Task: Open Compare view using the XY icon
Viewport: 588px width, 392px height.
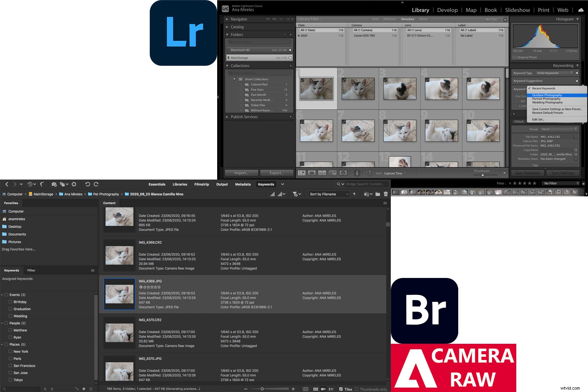Action: tap(322, 173)
